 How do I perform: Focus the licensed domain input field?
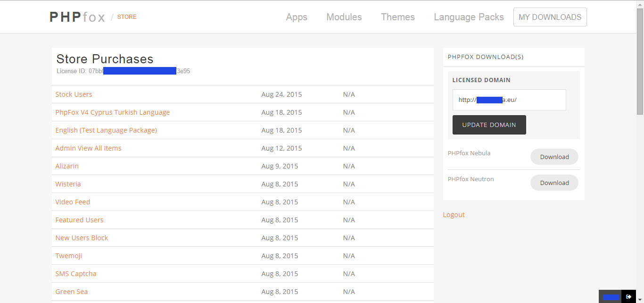pyautogui.click(x=509, y=100)
